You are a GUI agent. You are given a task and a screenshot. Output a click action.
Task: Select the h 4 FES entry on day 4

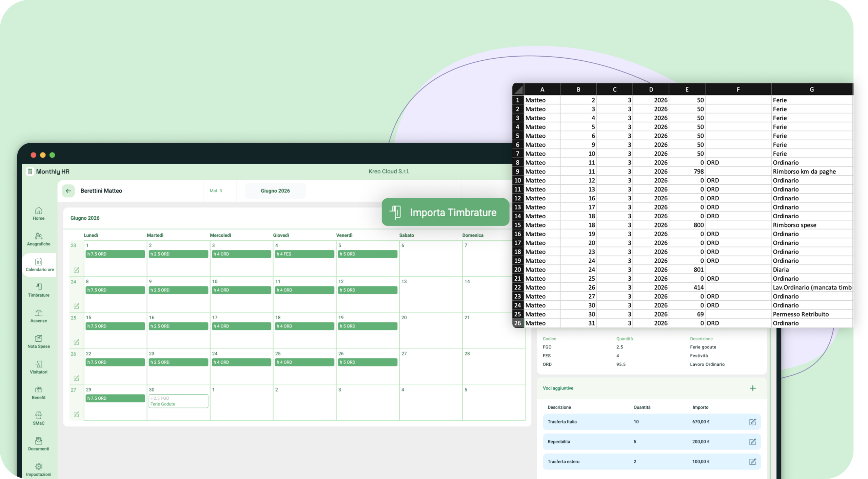304,254
